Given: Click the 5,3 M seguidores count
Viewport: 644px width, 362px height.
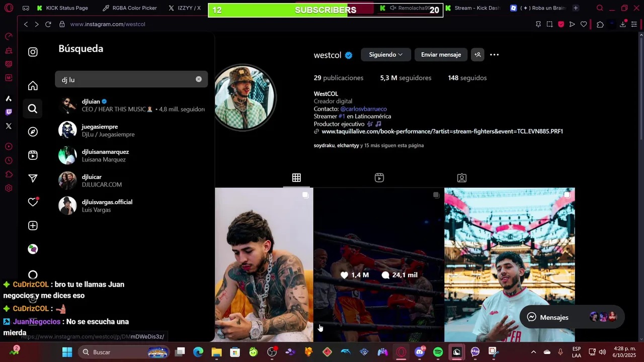Looking at the screenshot, I should (406, 78).
